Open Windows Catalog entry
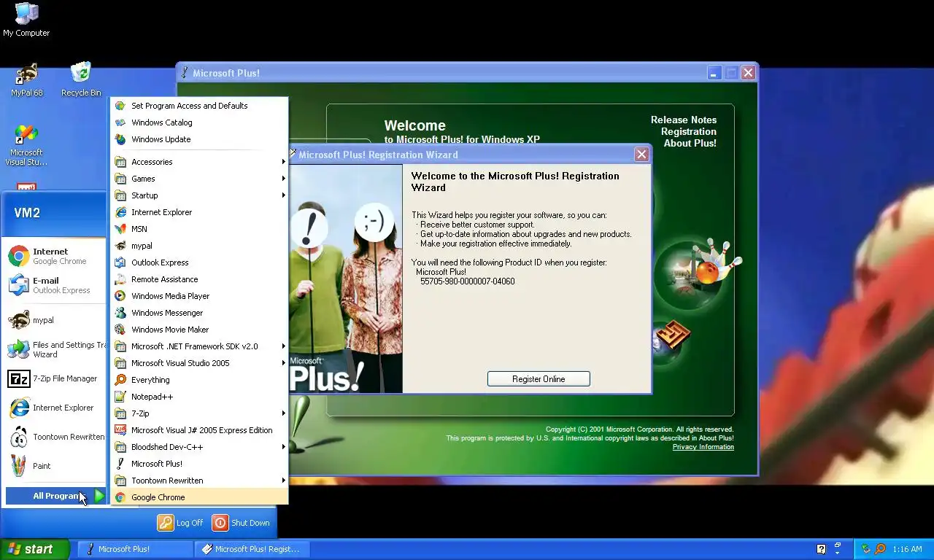934x560 pixels. (200, 122)
